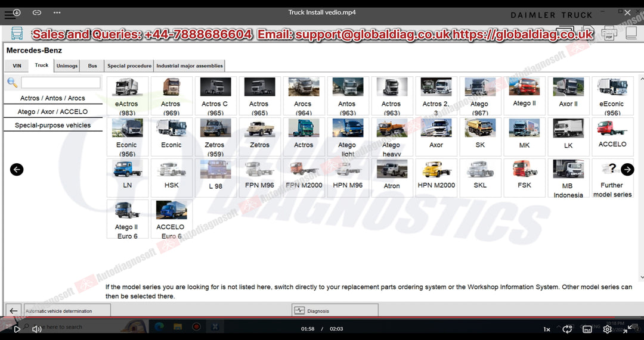This screenshot has height=340, width=644.
Task: Choose the ACCELO Euro 6 tile
Action: [x=171, y=219]
